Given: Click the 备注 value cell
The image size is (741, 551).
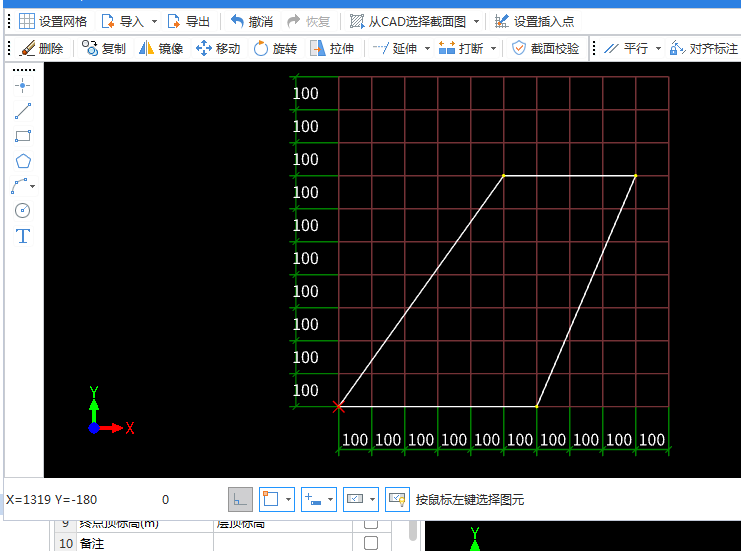Looking at the screenshot, I should click(283, 543).
